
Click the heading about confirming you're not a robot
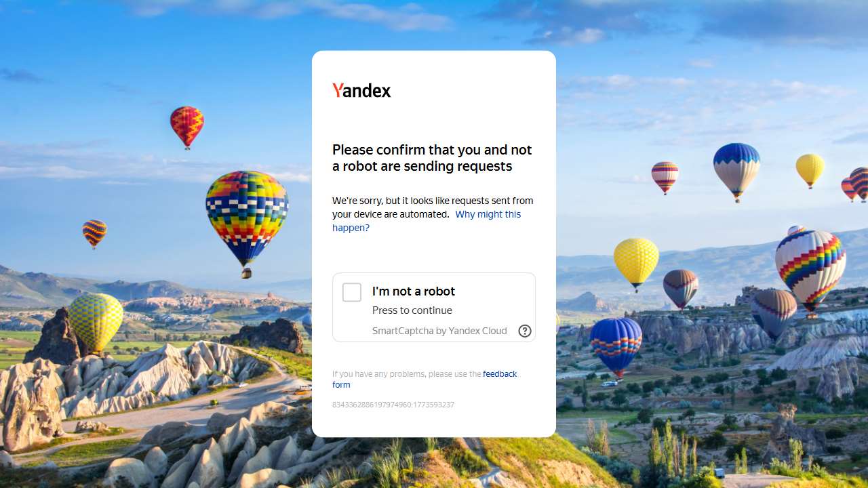[x=432, y=158]
